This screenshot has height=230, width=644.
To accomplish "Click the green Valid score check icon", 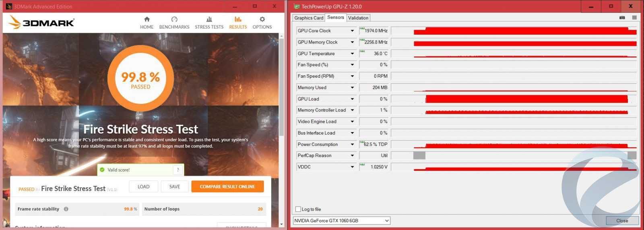I will tap(102, 170).
